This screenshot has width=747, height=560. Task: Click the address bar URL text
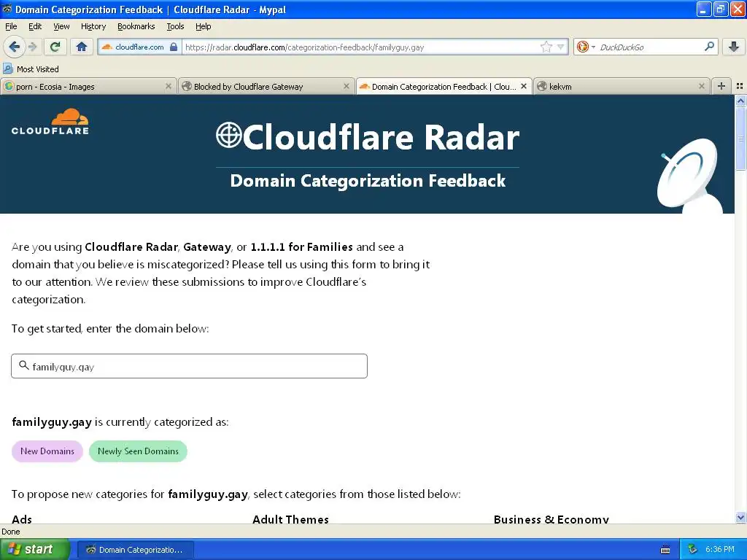tap(304, 47)
